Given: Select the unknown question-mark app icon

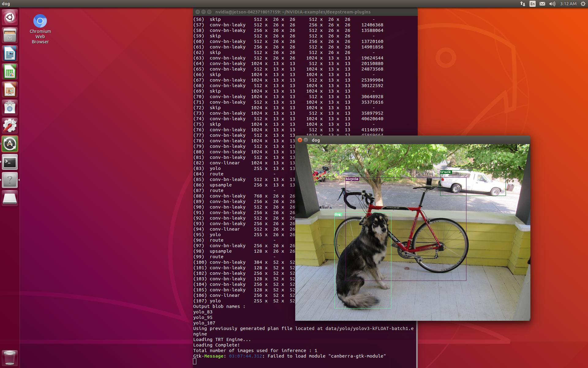Looking at the screenshot, I should click(x=10, y=180).
